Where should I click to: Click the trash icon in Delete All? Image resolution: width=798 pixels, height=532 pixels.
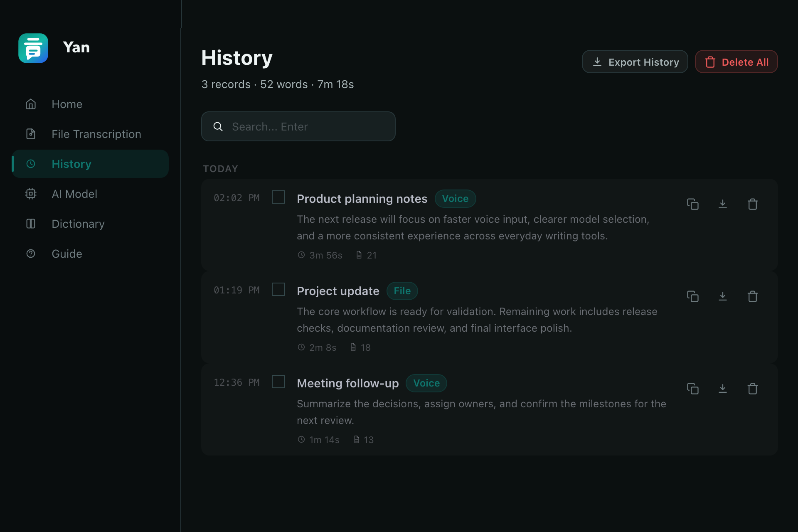710,62
